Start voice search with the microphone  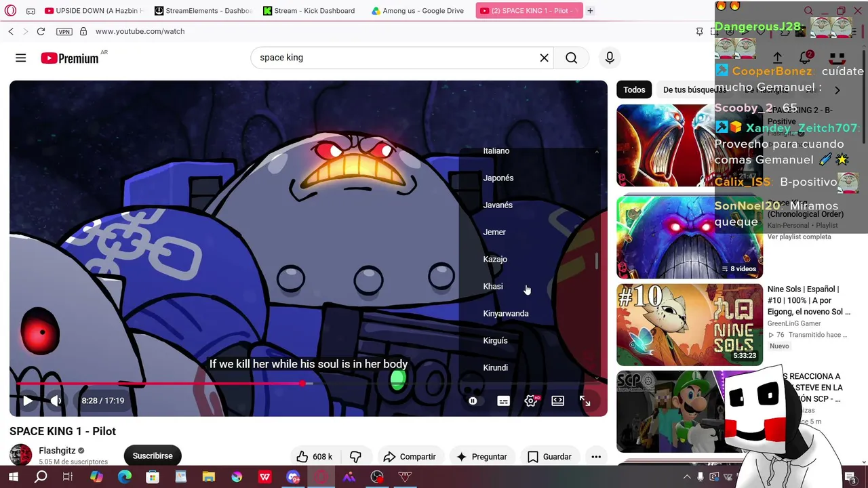click(x=610, y=58)
